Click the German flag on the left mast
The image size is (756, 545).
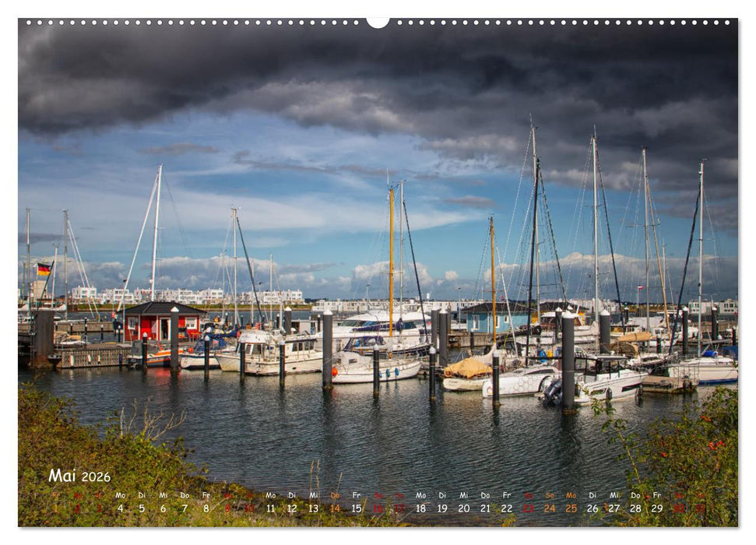coord(43,269)
